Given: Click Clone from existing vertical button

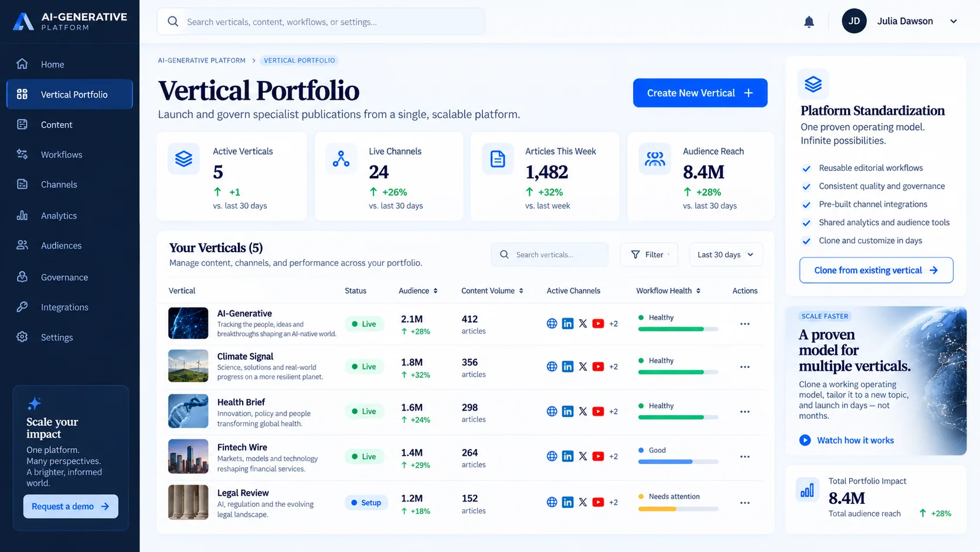Looking at the screenshot, I should tap(876, 270).
